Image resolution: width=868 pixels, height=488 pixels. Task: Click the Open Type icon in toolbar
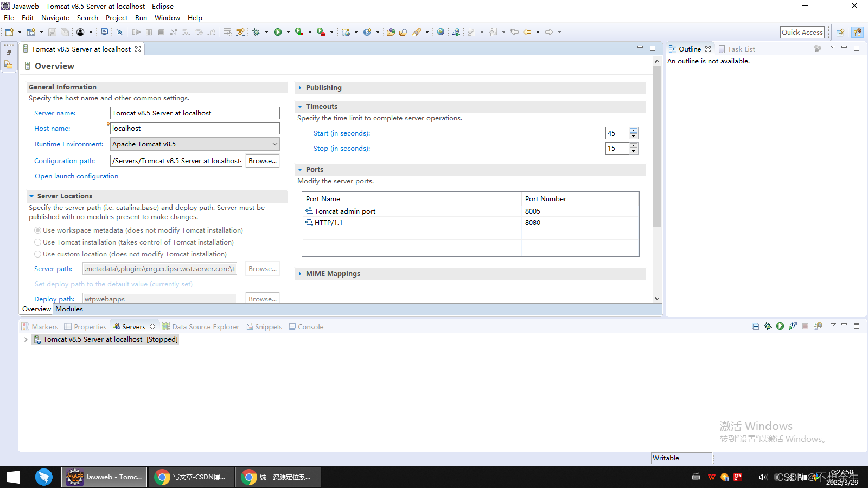pyautogui.click(x=391, y=32)
